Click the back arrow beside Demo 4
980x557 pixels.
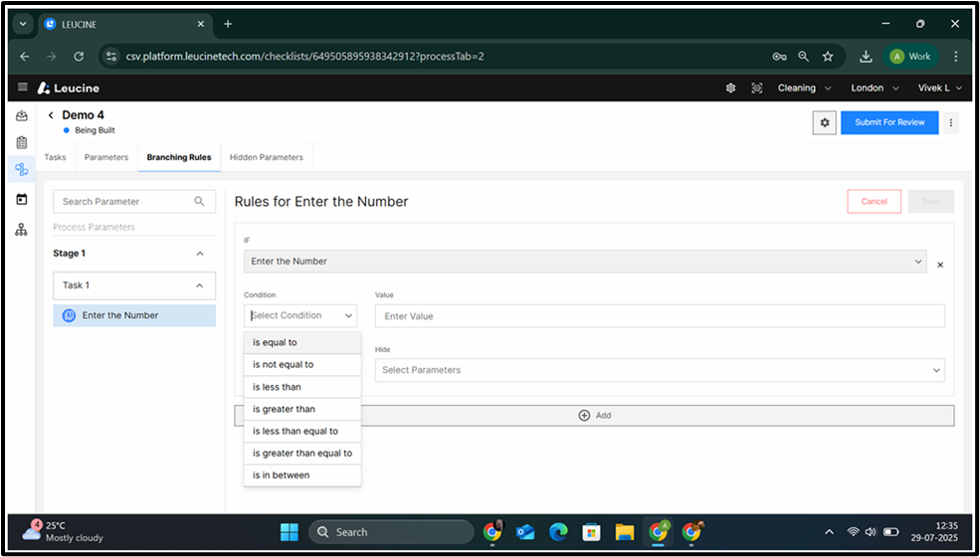point(51,115)
